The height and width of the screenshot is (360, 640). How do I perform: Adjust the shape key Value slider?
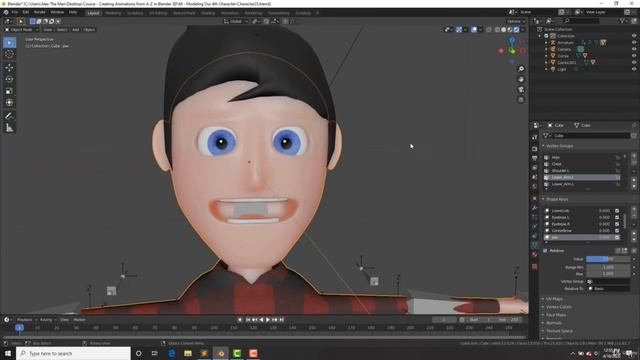(608, 259)
